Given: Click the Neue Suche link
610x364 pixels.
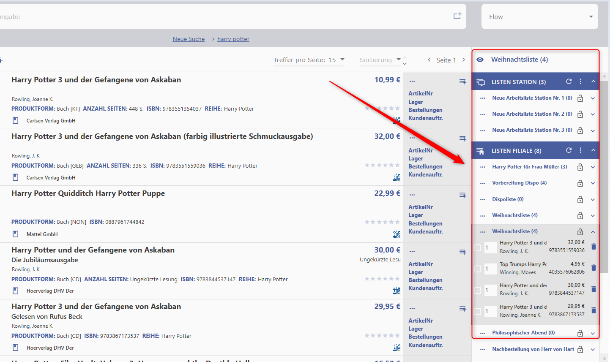Looking at the screenshot, I should point(189,39).
